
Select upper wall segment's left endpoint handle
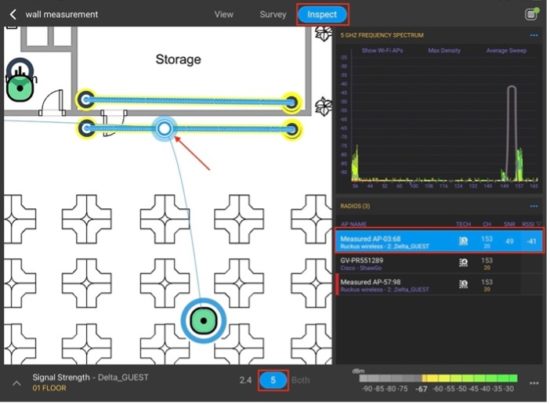[x=86, y=100]
